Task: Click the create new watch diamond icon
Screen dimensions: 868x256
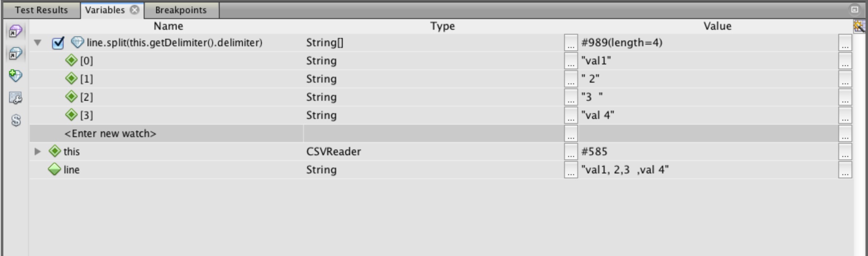Action: click(x=16, y=76)
